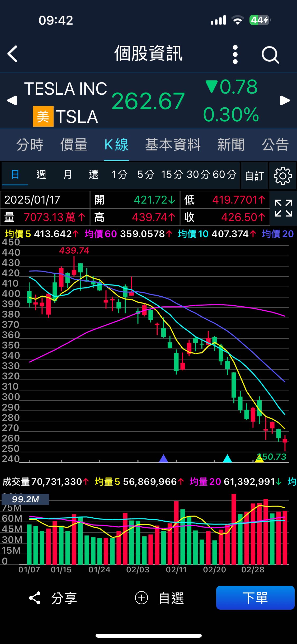Open the 自訂 custom period option
Image resolution: width=297 pixels, height=644 pixels.
(254, 176)
